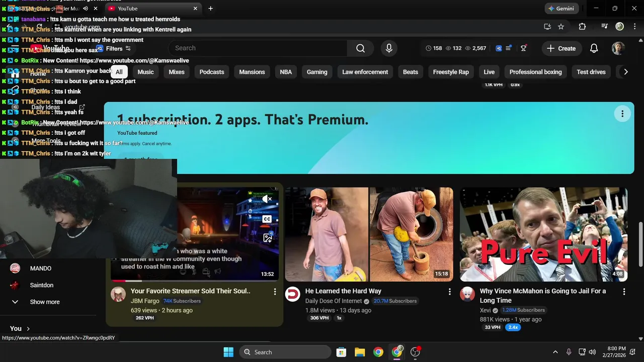
Task: Open options menu for Vince McMahon video
Action: 624,292
